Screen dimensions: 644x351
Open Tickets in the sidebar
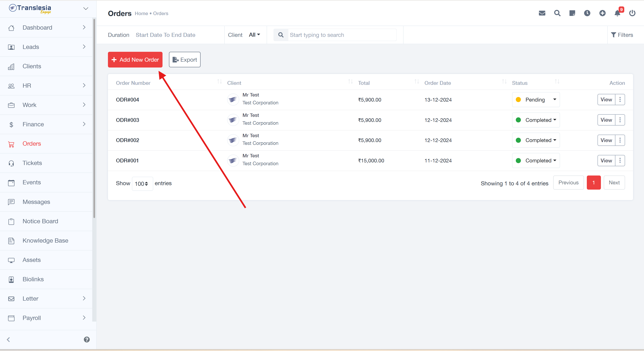pos(32,163)
